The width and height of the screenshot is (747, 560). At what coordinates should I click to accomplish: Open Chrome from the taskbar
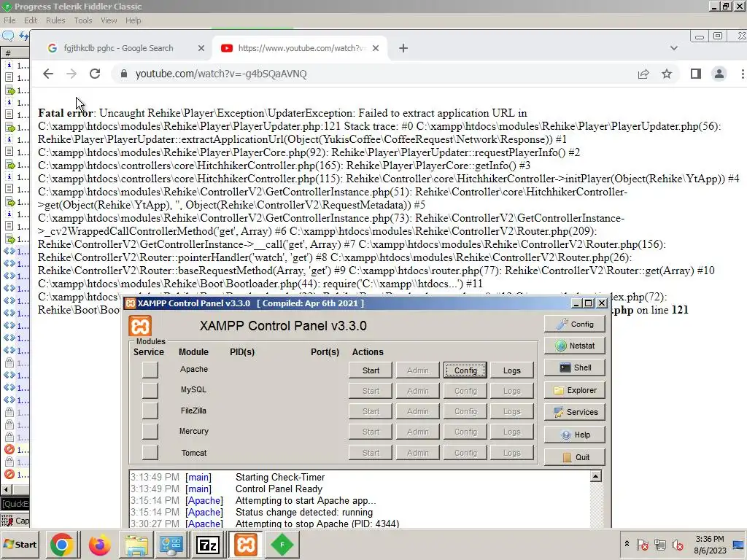pos(61,545)
